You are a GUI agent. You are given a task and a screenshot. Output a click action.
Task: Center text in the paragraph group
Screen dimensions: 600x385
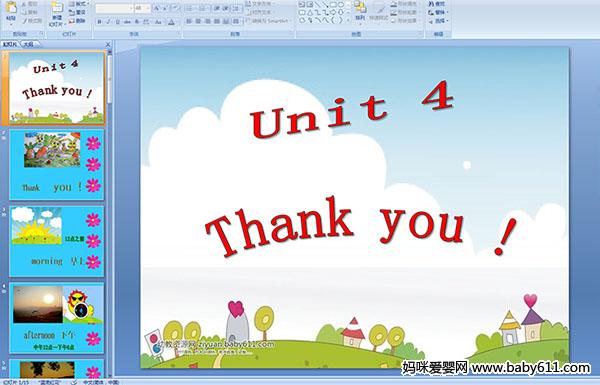[x=198, y=21]
